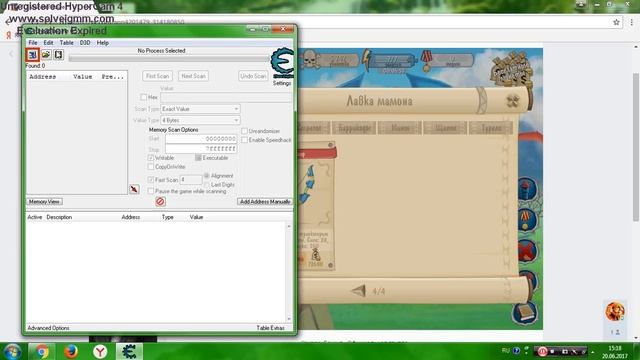This screenshot has height=360, width=640.
Task: Bookmark page with star icon
Action: (616, 22)
